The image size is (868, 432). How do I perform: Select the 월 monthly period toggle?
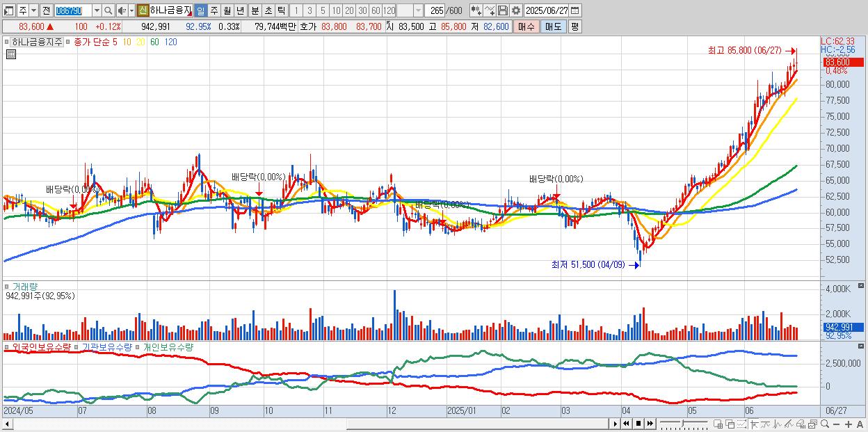coord(227,10)
